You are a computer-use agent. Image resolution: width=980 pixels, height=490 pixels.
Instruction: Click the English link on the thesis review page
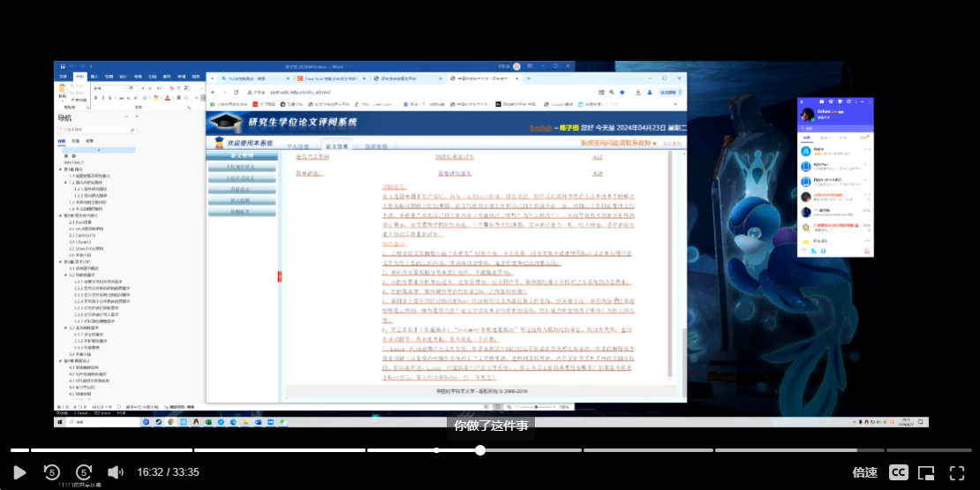(540, 128)
